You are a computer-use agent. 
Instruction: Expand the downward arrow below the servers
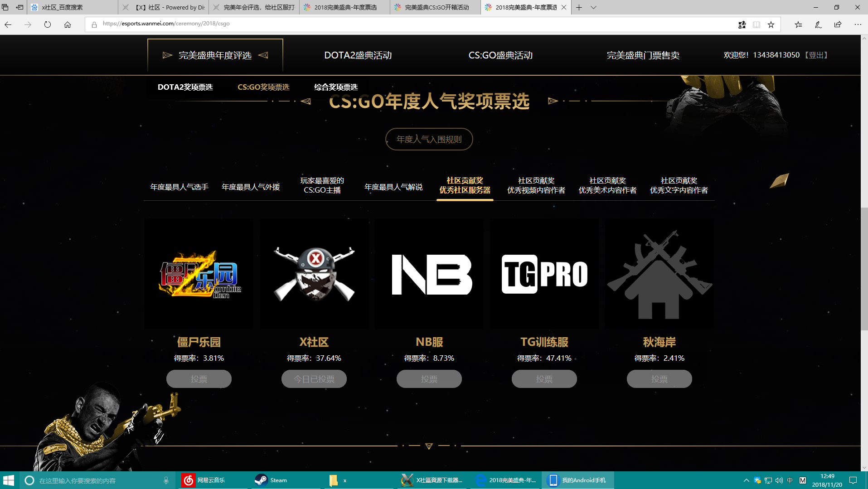pyautogui.click(x=429, y=446)
